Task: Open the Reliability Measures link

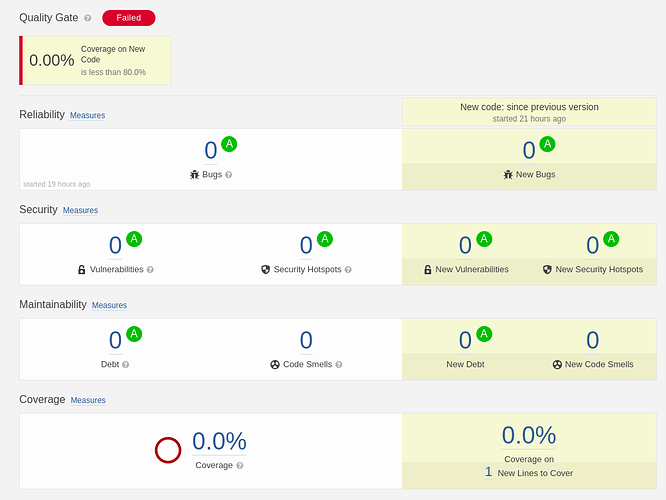Action: click(x=87, y=116)
